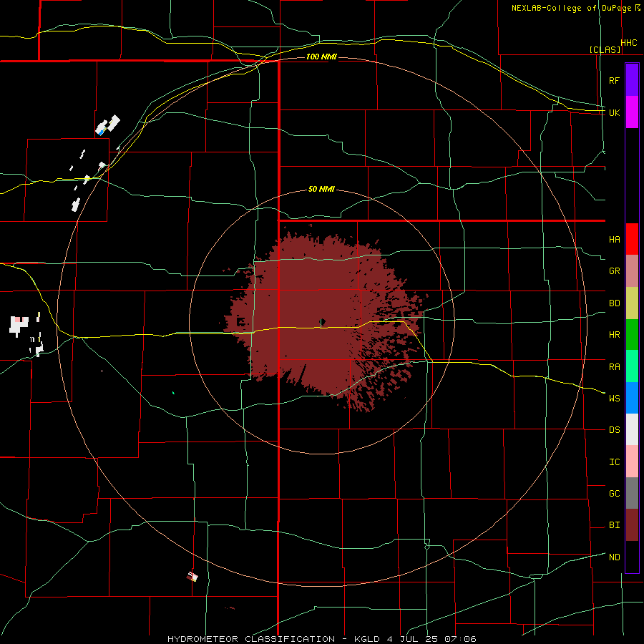Click the 50 NMI range ring label
The height and width of the screenshot is (644, 644).
click(321, 189)
